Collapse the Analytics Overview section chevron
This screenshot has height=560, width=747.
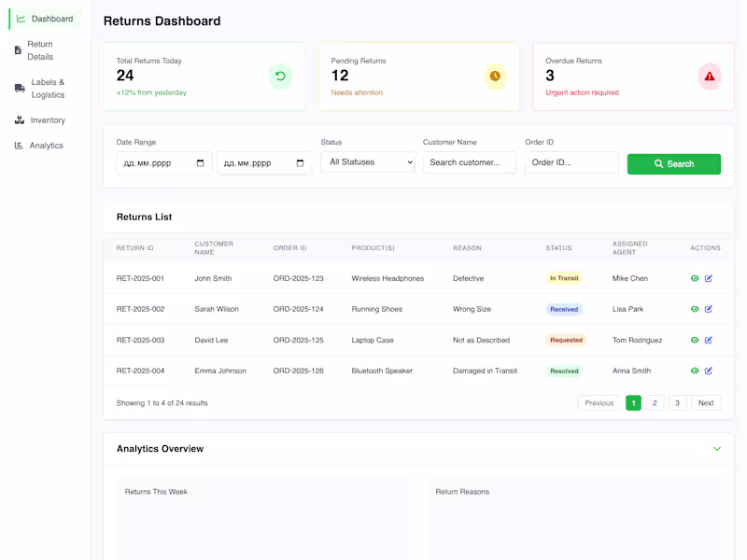pyautogui.click(x=718, y=448)
